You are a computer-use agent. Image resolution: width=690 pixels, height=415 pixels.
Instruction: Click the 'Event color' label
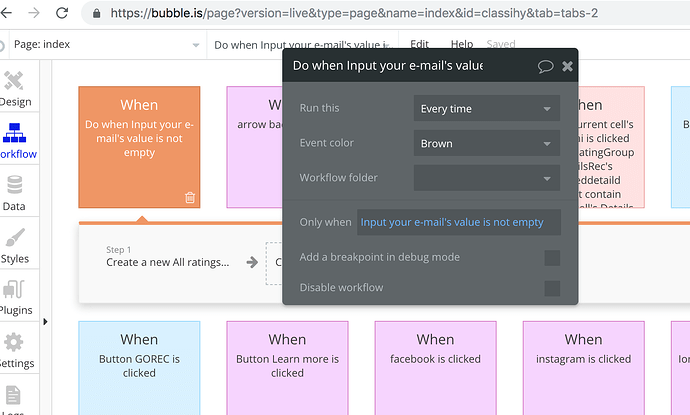[x=327, y=143]
